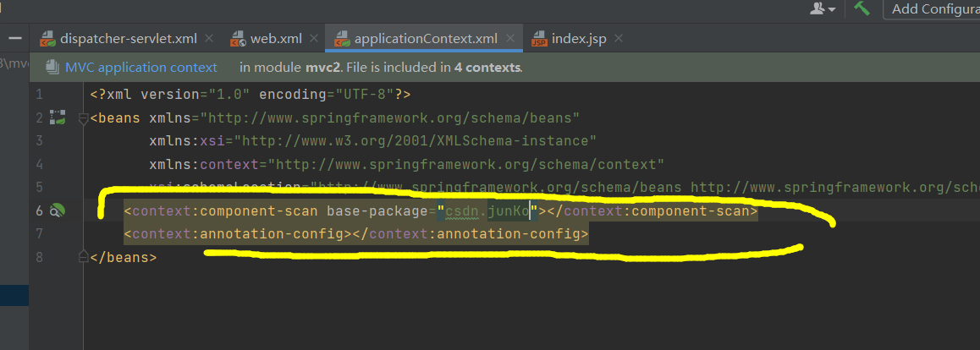Click the 4 contexts link
Screen dimensions: 980x350
[488, 68]
